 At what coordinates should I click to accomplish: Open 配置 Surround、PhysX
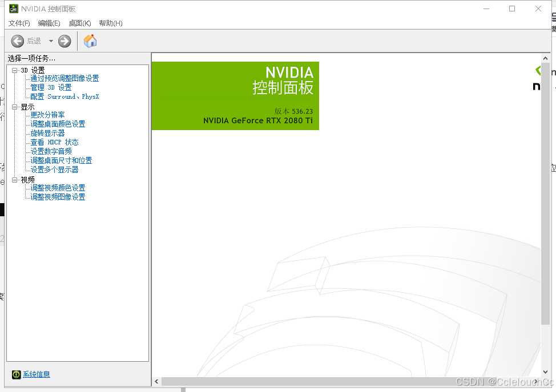click(x=65, y=97)
